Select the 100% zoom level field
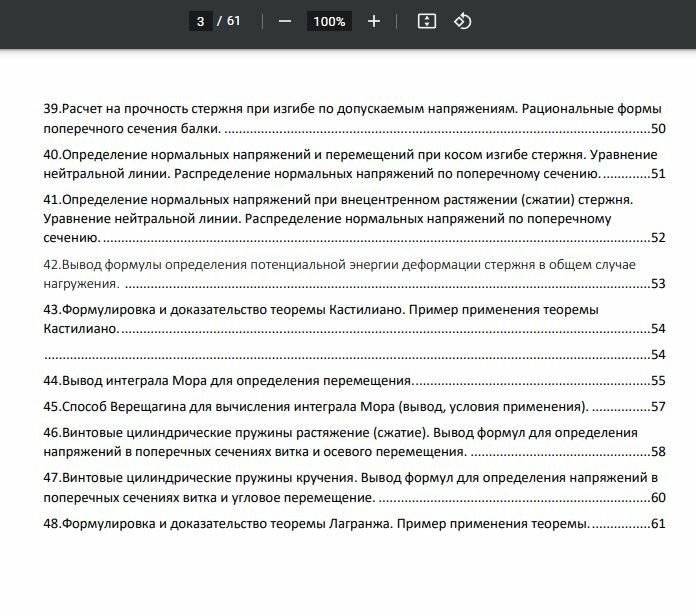This screenshot has width=696, height=614. click(x=329, y=21)
